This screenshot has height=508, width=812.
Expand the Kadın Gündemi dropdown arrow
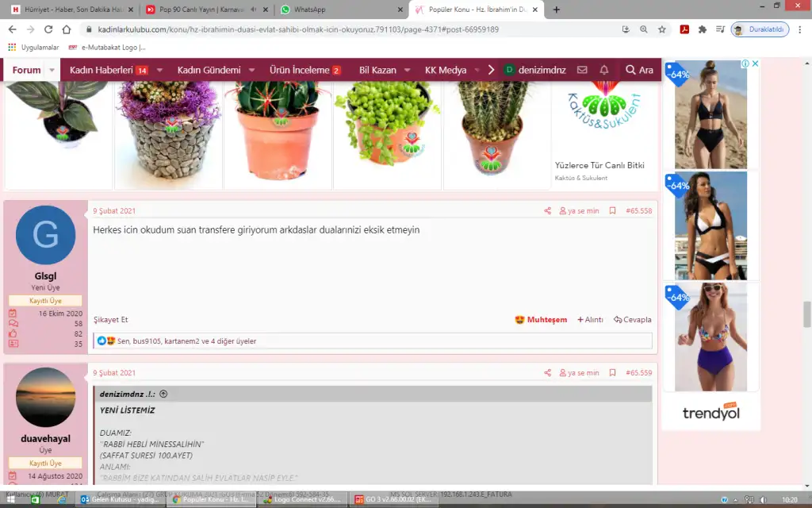pos(251,70)
